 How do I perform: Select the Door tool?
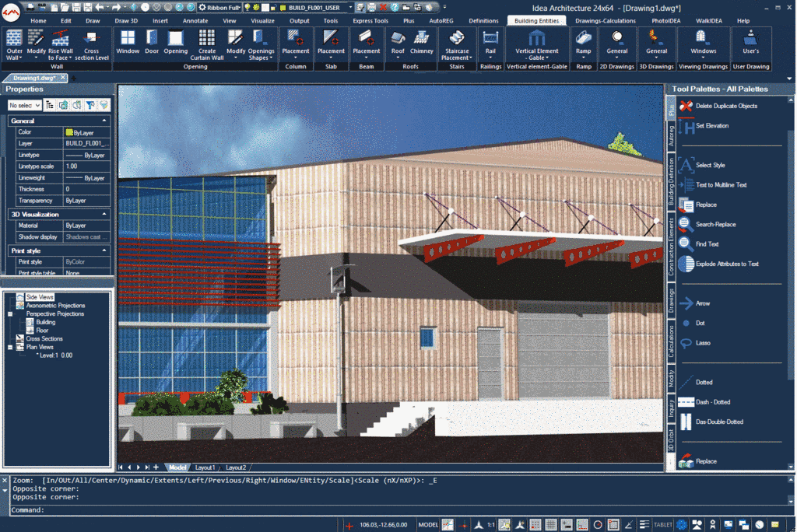click(152, 42)
